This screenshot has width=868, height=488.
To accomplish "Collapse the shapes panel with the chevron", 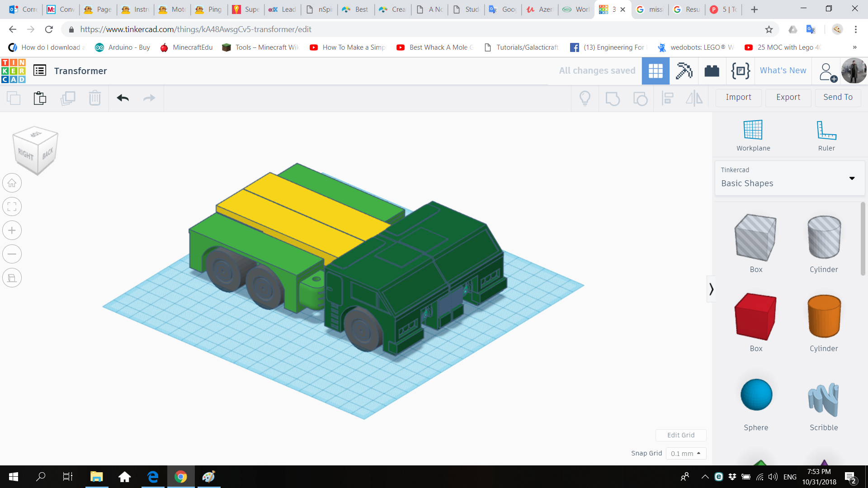I will click(x=711, y=288).
